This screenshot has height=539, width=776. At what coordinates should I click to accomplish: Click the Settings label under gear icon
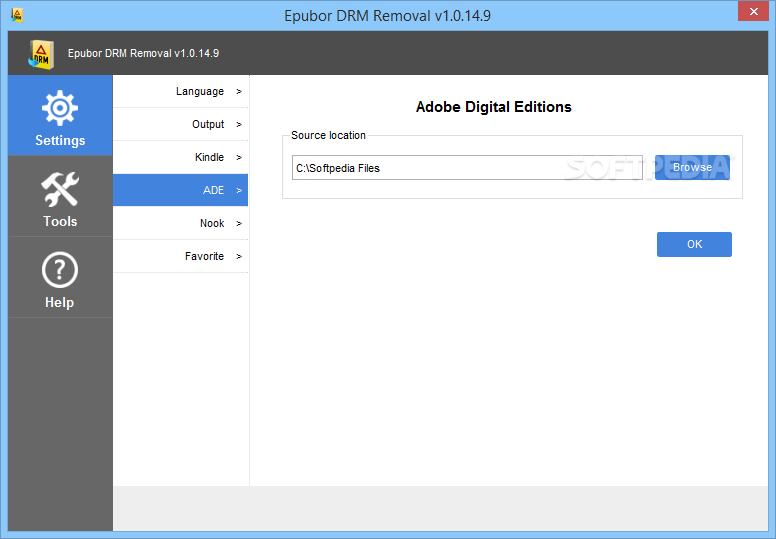point(60,141)
